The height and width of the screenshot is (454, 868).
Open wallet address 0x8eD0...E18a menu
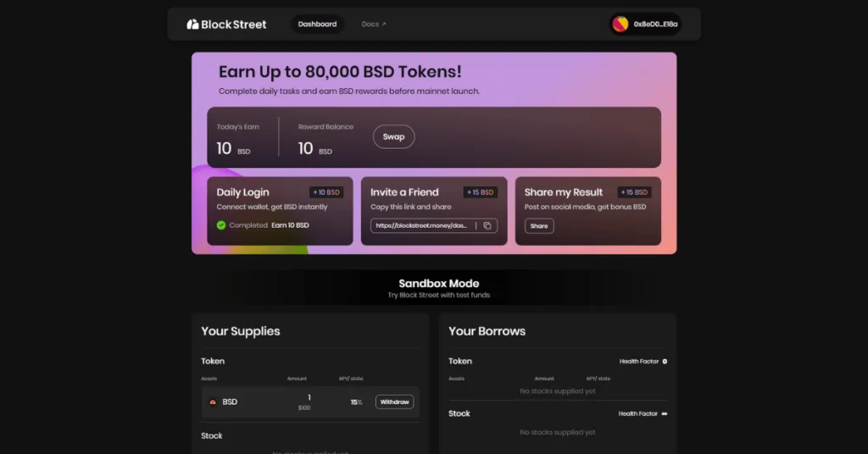coord(645,24)
